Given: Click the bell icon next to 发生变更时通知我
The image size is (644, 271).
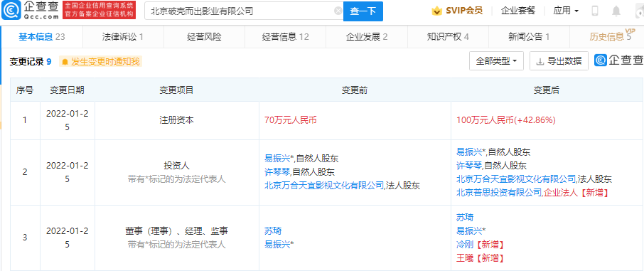Looking at the screenshot, I should 65,62.
